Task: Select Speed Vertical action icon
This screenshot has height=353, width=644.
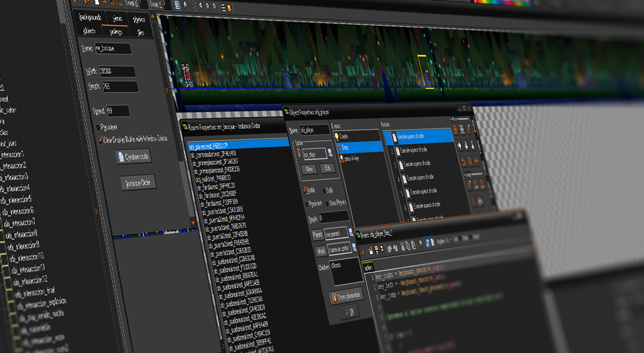Action: 466,145
